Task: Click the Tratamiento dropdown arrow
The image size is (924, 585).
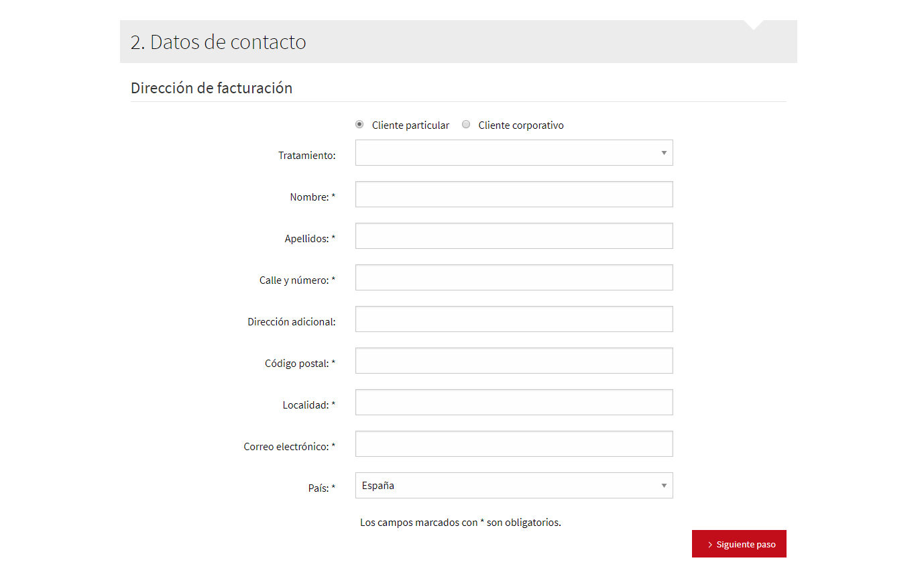Action: pos(664,153)
